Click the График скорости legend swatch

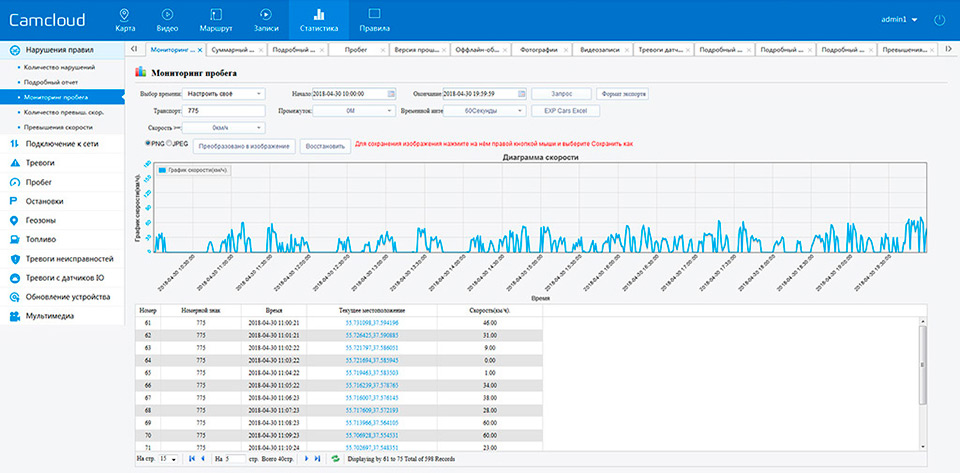pos(162,171)
